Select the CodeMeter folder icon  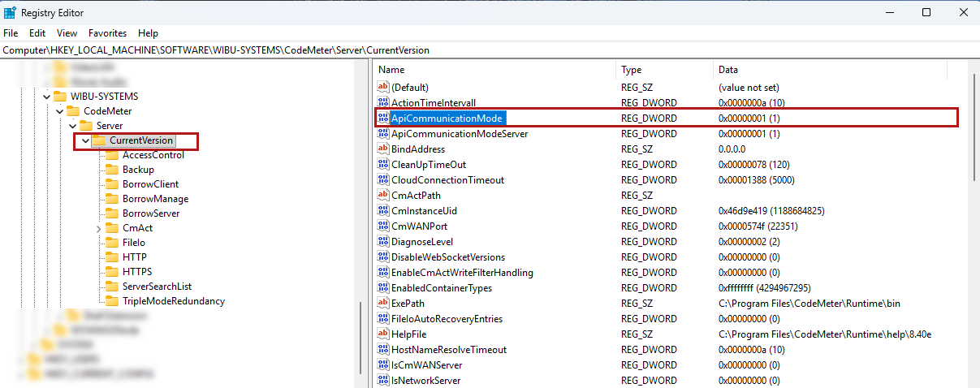pyautogui.click(x=75, y=111)
